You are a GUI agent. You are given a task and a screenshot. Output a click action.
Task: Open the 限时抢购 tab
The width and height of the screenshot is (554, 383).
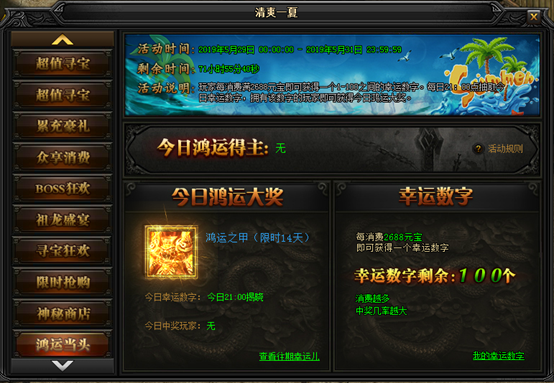tap(63, 282)
